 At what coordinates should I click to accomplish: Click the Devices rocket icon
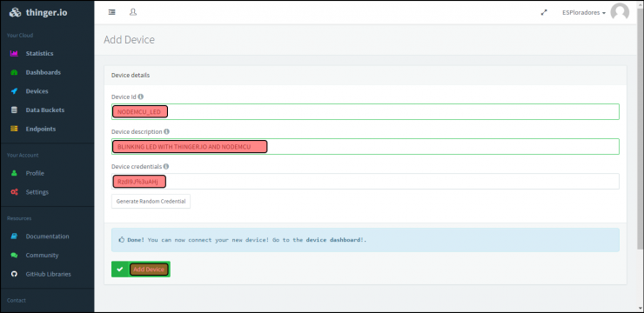[x=14, y=91]
